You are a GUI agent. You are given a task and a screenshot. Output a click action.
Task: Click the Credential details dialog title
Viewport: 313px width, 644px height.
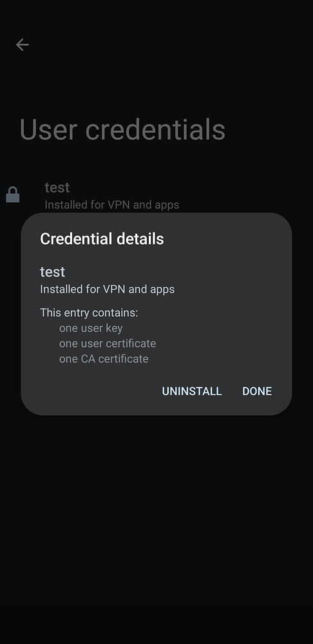(102, 239)
